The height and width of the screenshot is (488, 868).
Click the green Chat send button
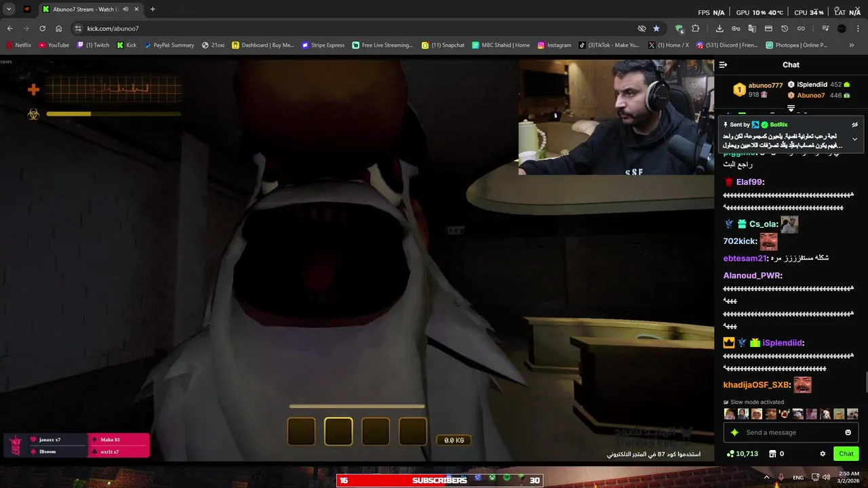click(846, 453)
